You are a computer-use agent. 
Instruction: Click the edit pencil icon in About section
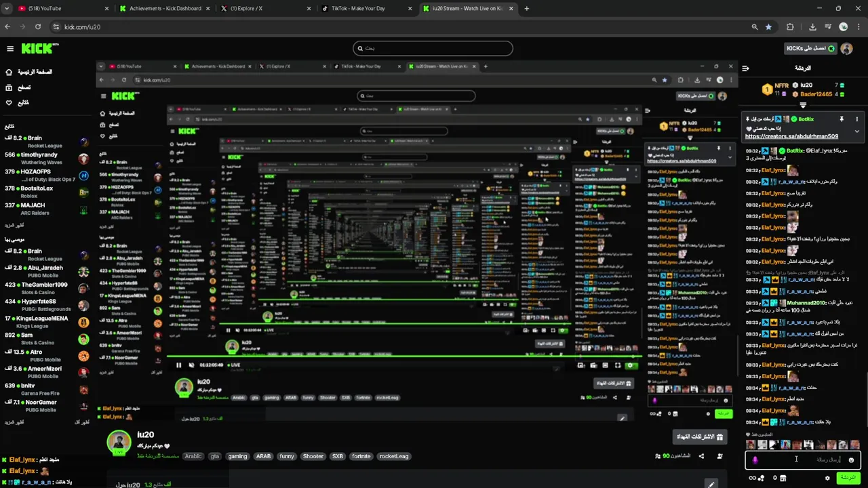(x=711, y=484)
